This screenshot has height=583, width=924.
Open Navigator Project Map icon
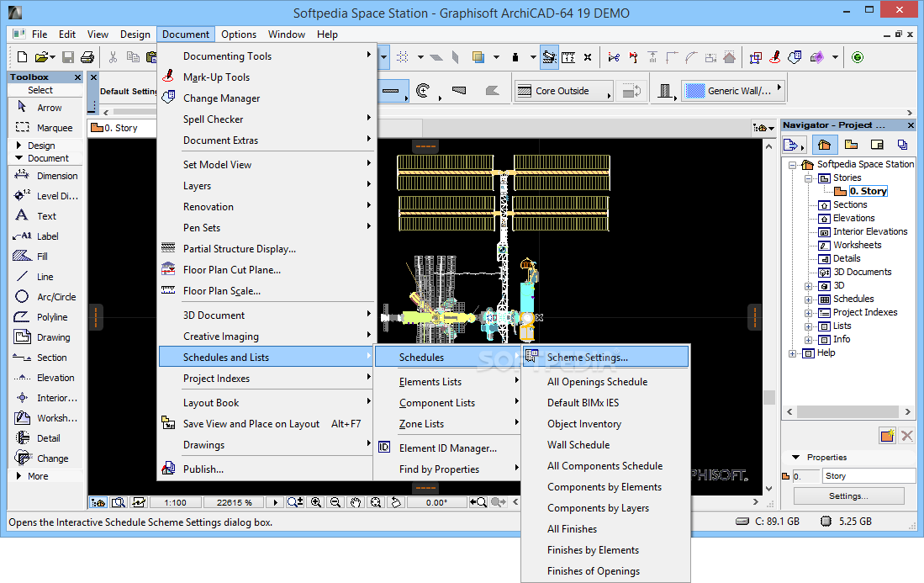[x=825, y=145]
